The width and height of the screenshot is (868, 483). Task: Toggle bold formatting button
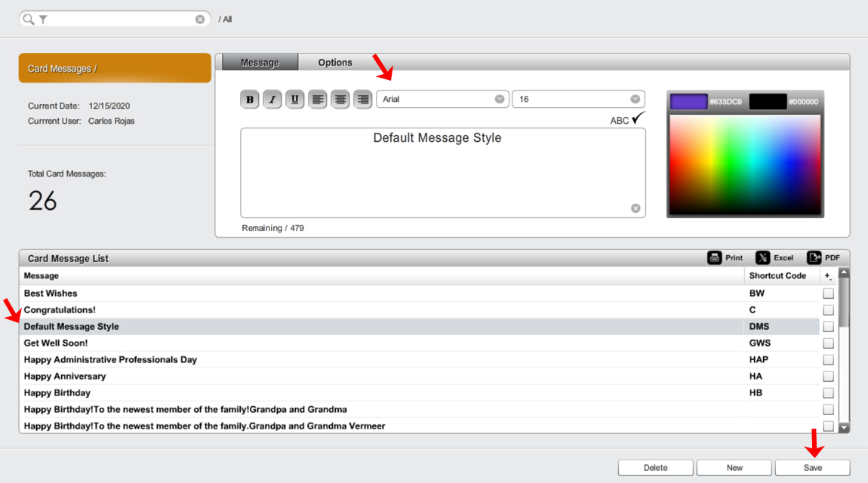pos(250,100)
